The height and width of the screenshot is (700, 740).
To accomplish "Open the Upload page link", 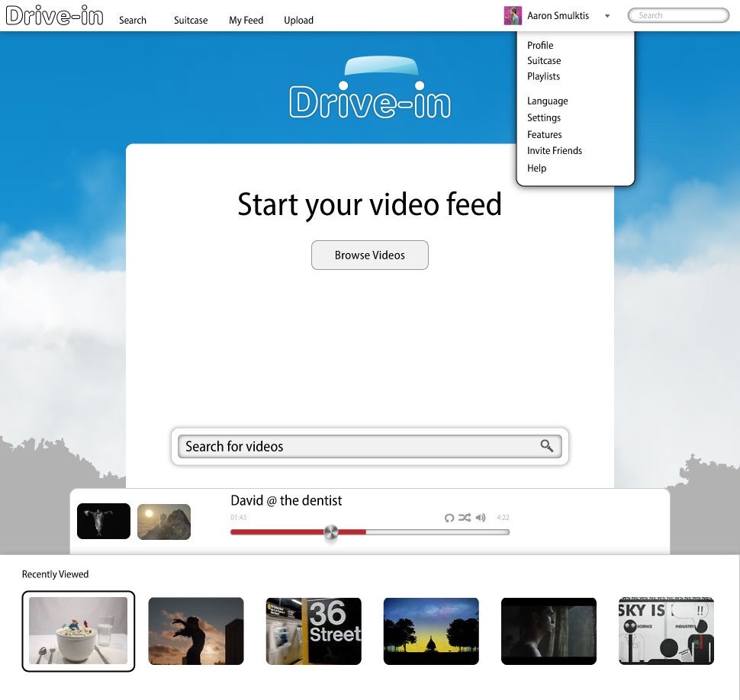I will [298, 21].
